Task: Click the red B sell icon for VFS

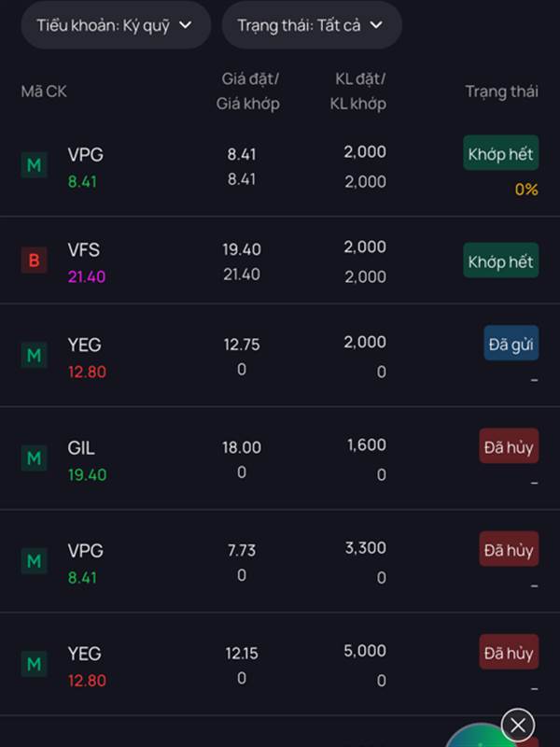Action: click(34, 261)
